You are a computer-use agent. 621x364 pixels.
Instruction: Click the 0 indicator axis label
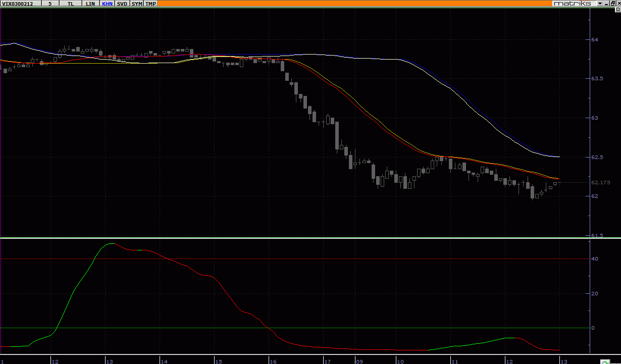pos(593,328)
